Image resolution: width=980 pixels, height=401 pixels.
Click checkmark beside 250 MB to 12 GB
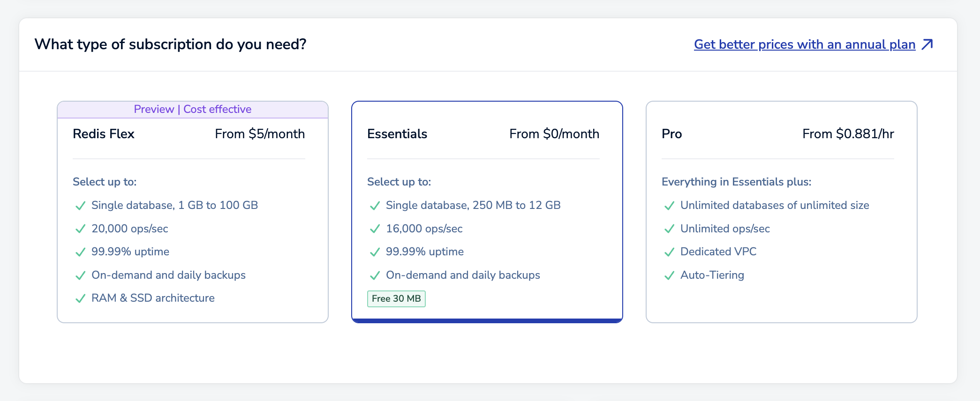pos(375,206)
